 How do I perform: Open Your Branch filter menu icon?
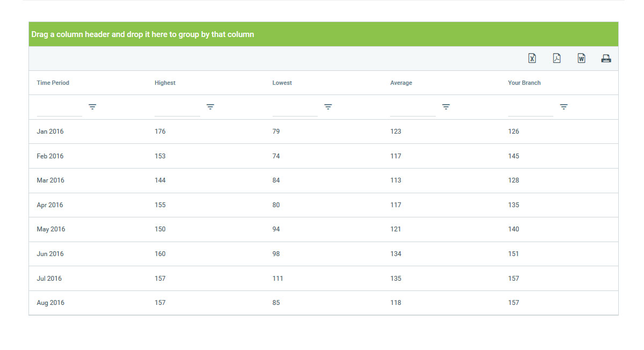(563, 107)
